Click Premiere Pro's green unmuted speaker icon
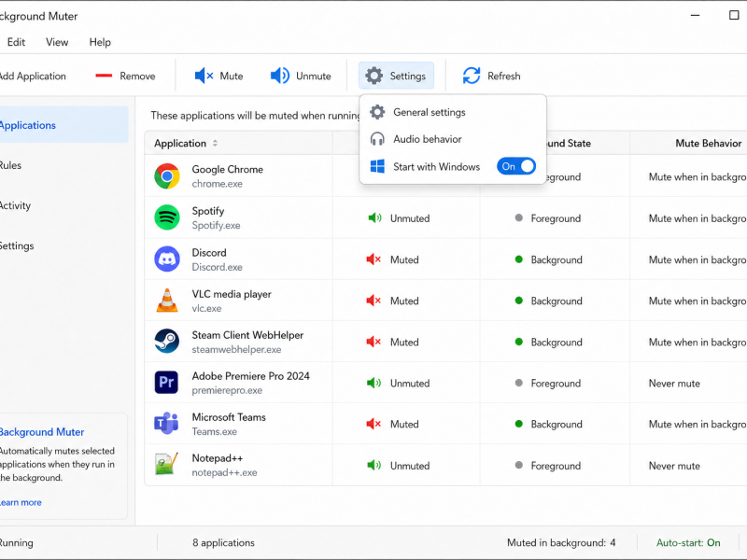 [x=374, y=383]
